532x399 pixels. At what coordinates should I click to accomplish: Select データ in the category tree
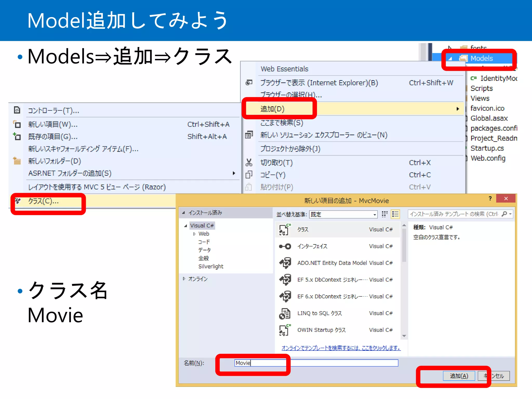tap(204, 250)
